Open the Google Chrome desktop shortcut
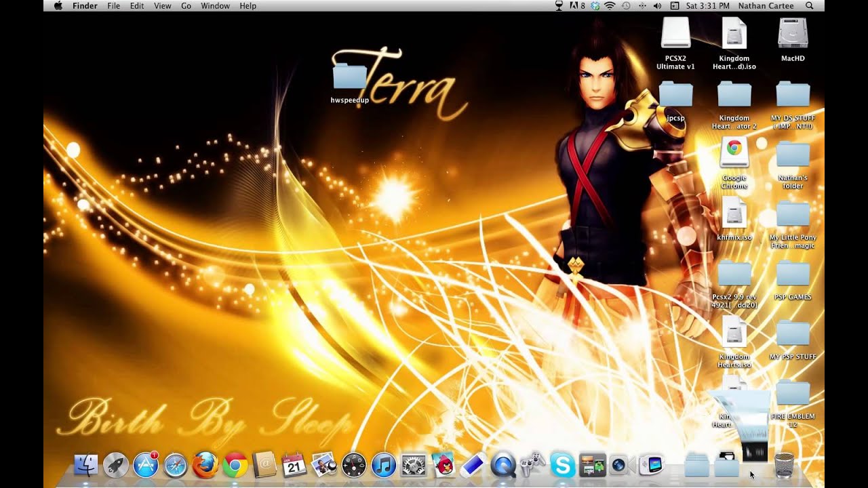The image size is (868, 488). (734, 153)
